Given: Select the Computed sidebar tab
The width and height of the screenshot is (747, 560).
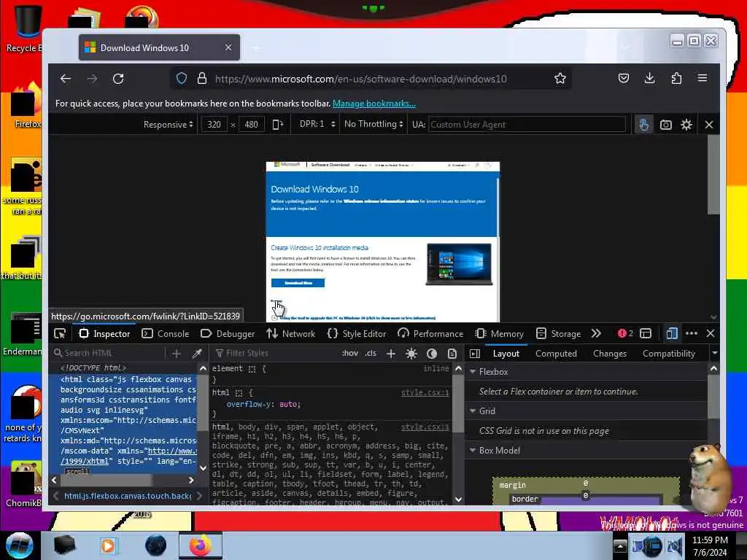Looking at the screenshot, I should (556, 354).
